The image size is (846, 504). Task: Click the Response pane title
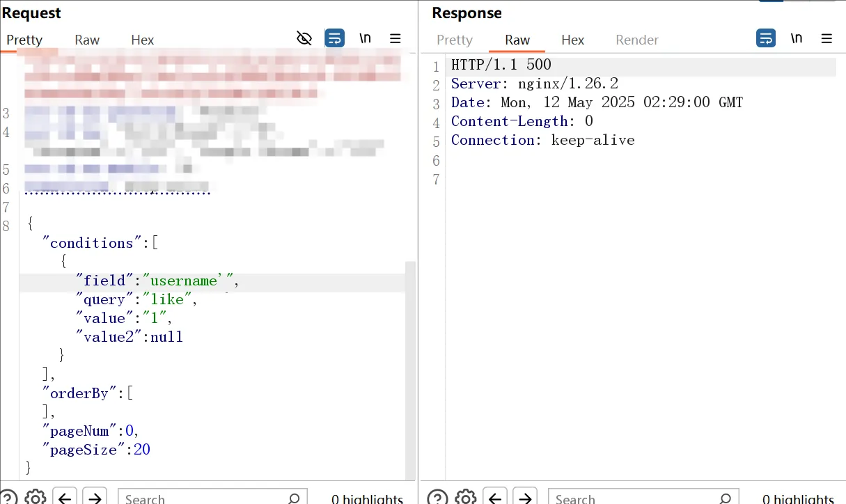pyautogui.click(x=467, y=13)
